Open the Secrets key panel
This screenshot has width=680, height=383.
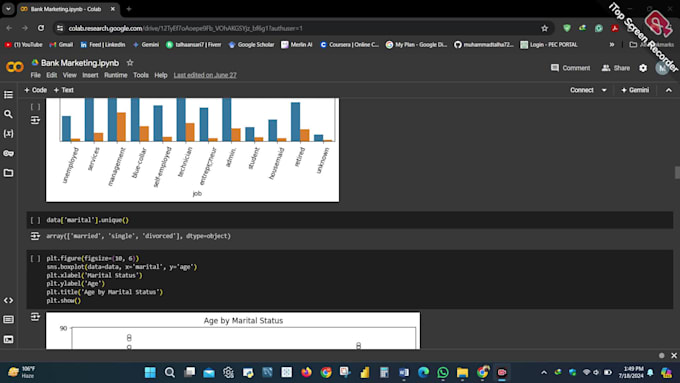[x=8, y=153]
